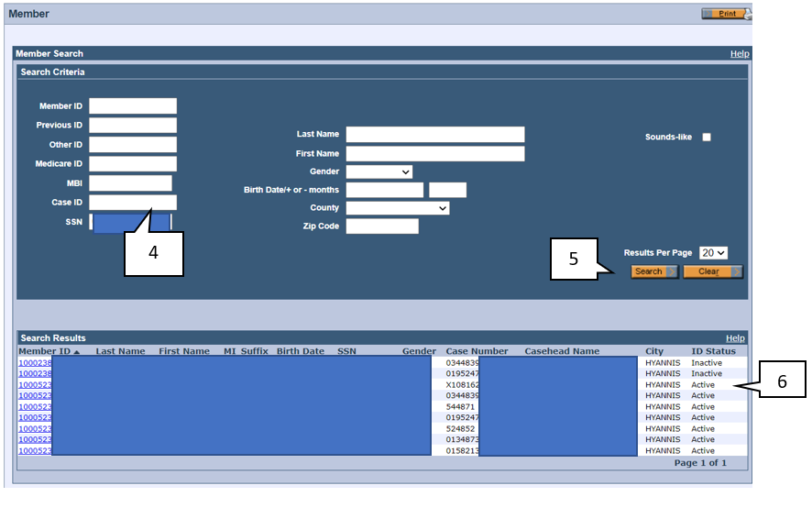Open Member ID link for Inactive case 0344839
The height and width of the screenshot is (519, 812).
(35, 363)
